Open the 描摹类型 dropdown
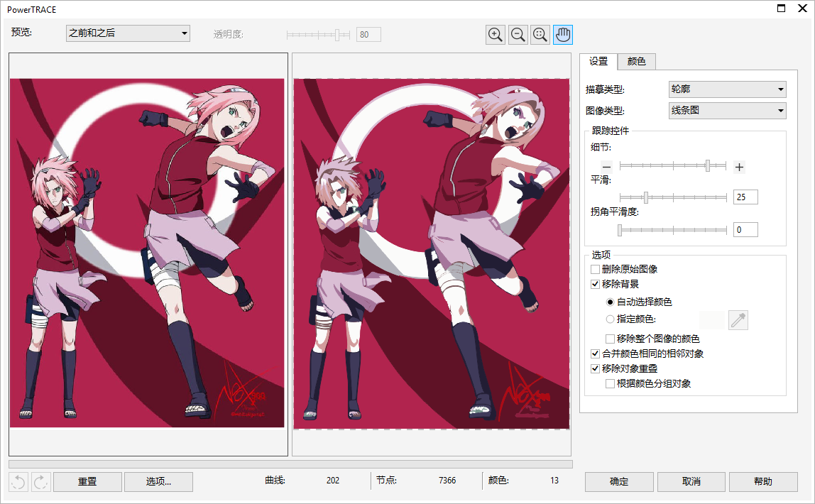This screenshot has height=504, width=815. pyautogui.click(x=727, y=89)
